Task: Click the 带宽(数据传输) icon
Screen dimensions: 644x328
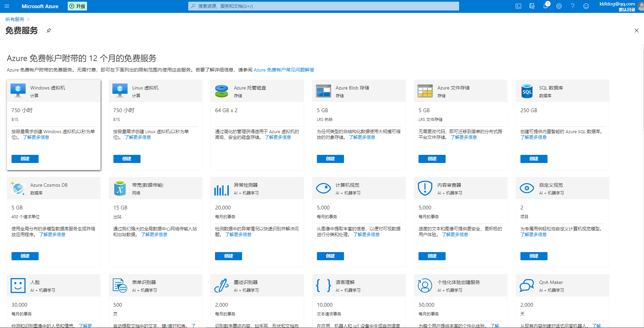Action: (x=120, y=188)
